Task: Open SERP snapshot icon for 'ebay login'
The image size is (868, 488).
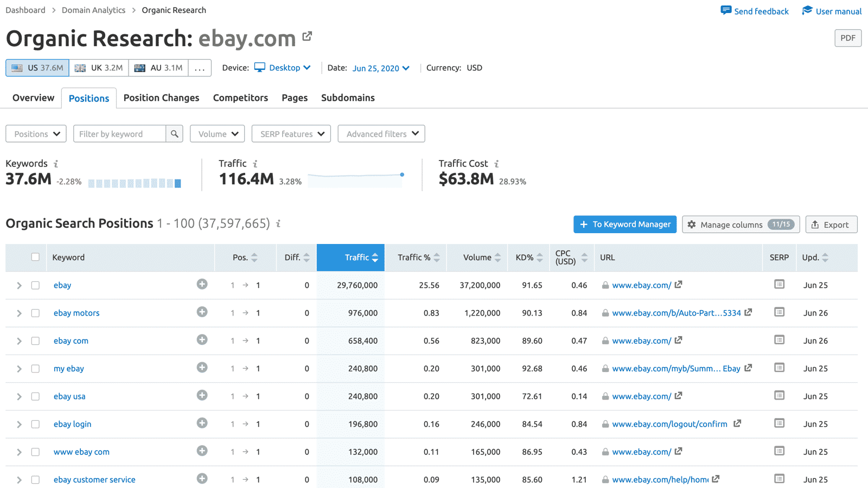Action: point(779,423)
